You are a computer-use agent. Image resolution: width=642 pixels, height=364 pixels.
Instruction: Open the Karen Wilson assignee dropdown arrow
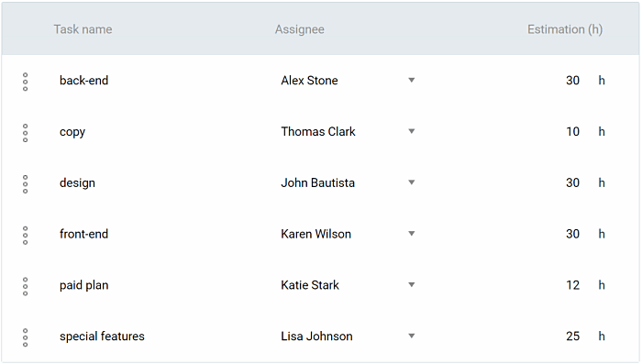click(412, 234)
